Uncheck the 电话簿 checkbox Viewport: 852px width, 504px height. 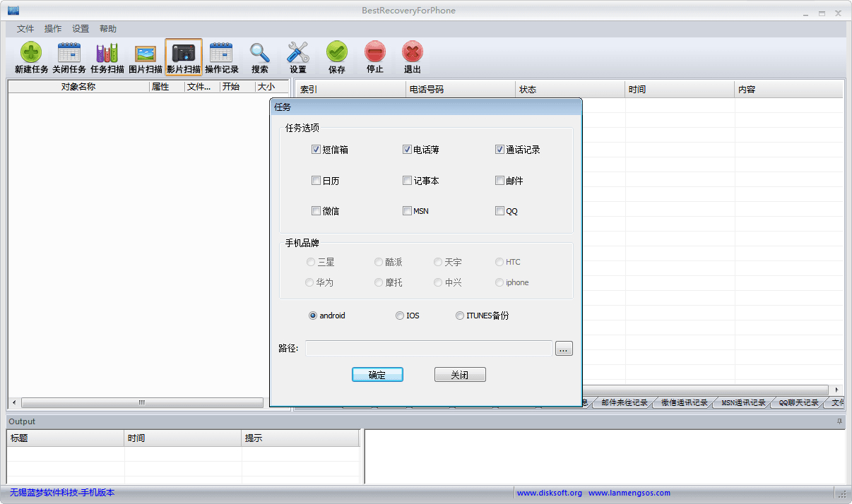407,150
